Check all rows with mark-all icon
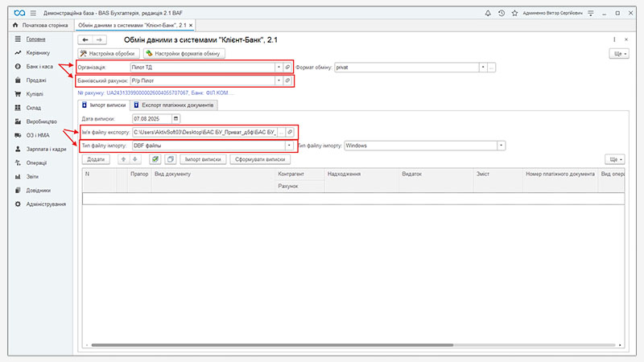 tap(155, 159)
